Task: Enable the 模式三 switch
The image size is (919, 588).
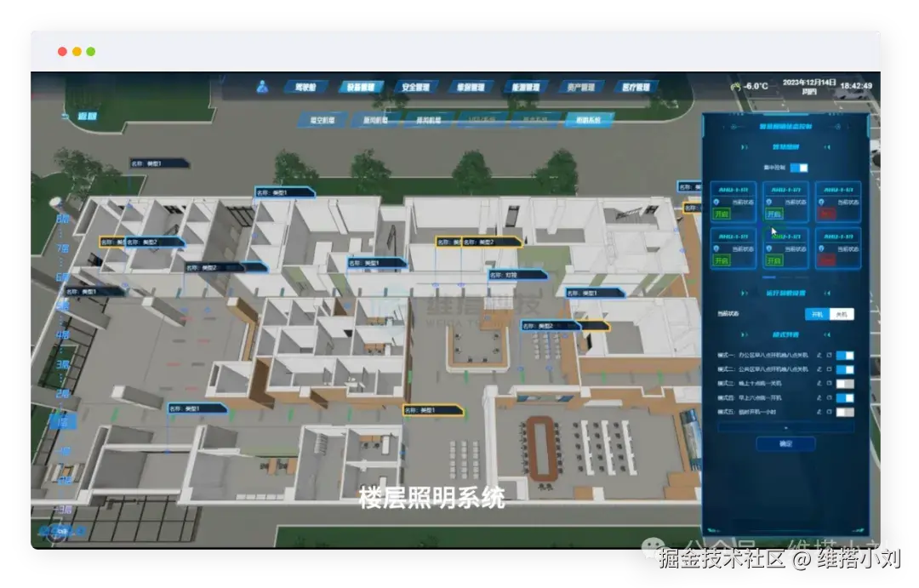Action: 845,384
